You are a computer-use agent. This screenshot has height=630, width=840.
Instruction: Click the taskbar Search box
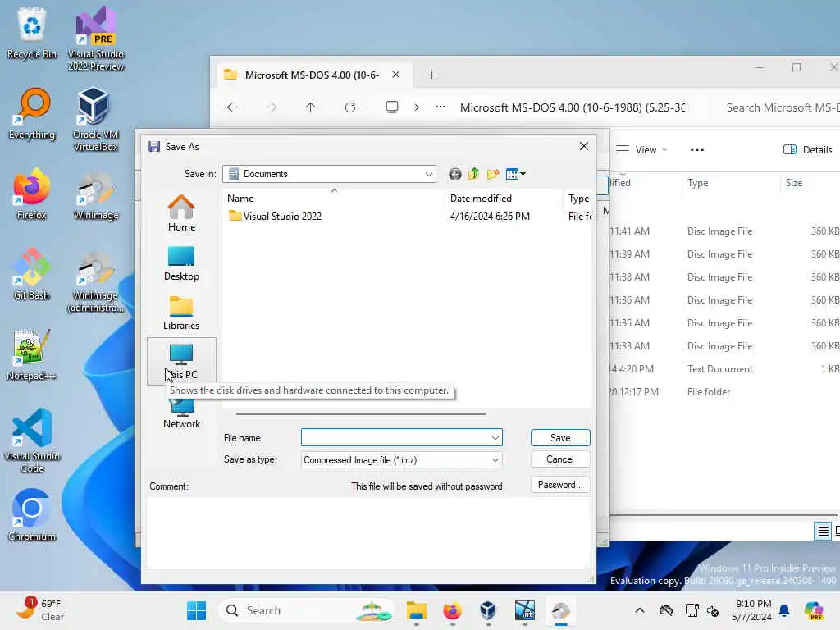click(x=307, y=610)
